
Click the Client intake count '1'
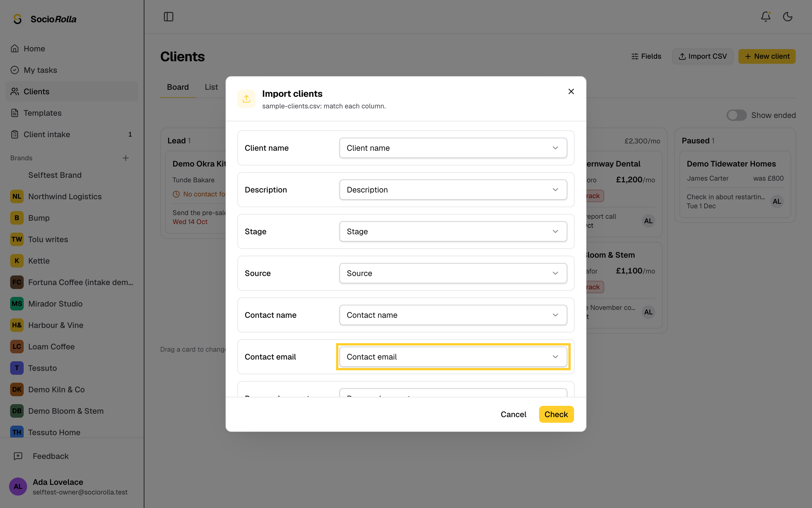coord(130,134)
